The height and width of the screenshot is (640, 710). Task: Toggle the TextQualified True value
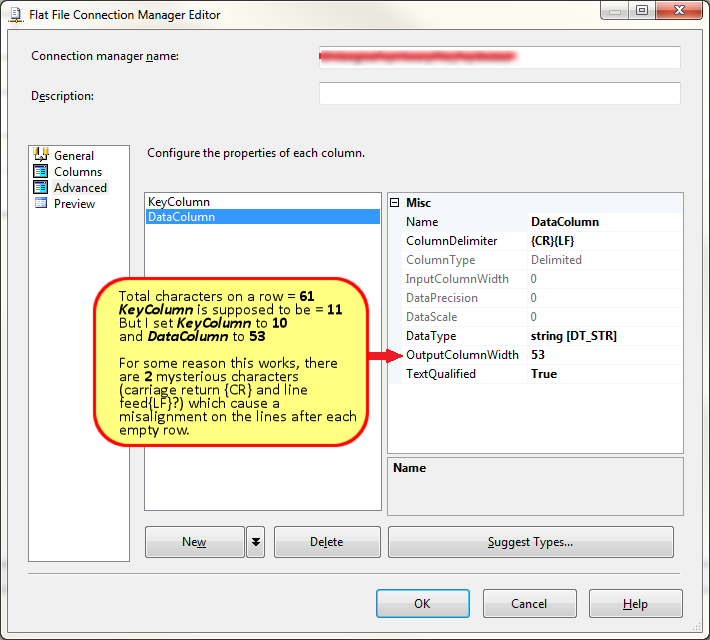pos(604,374)
